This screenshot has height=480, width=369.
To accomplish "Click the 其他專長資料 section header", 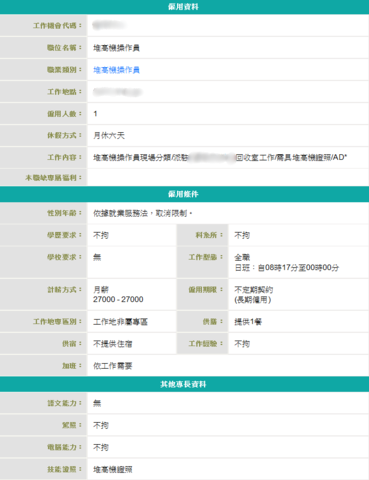I will pos(183,384).
